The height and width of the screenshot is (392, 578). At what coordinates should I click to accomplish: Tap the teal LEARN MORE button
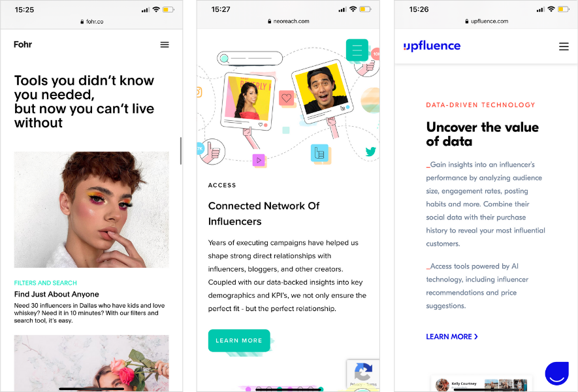click(239, 340)
